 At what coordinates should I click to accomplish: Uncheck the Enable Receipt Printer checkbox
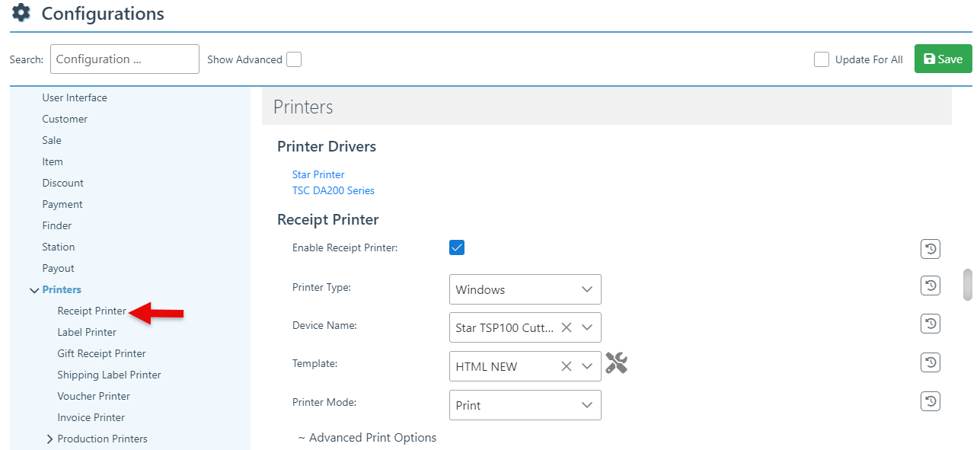pyautogui.click(x=457, y=247)
